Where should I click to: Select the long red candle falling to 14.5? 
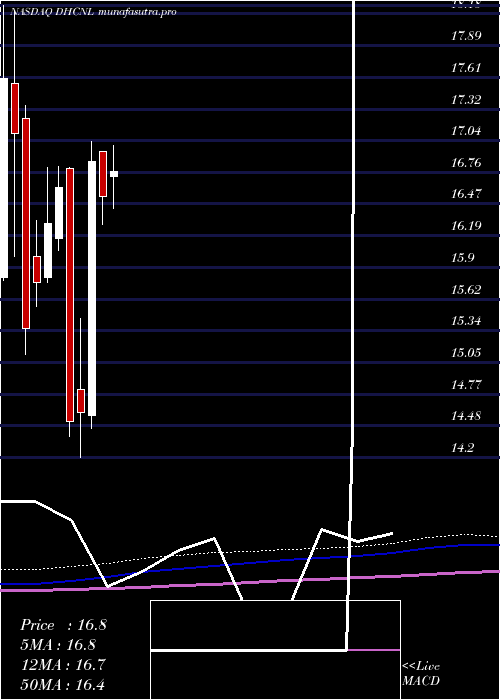(70, 295)
